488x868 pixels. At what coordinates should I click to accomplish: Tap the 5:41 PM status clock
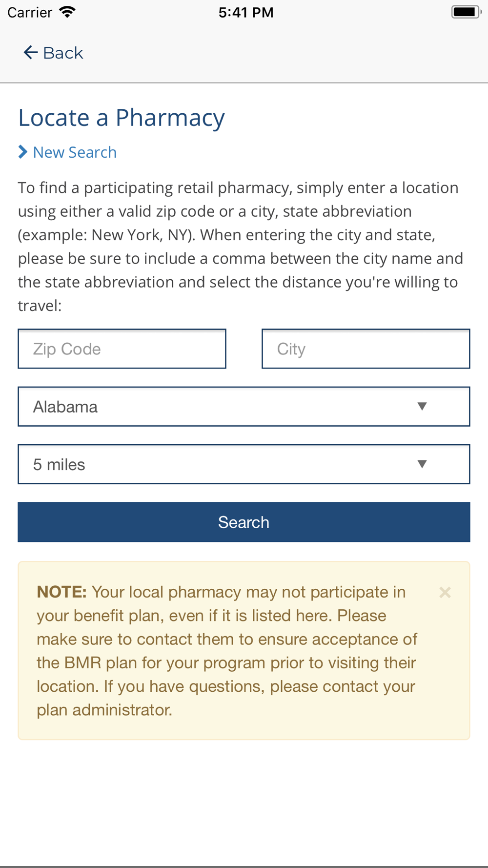point(246,12)
